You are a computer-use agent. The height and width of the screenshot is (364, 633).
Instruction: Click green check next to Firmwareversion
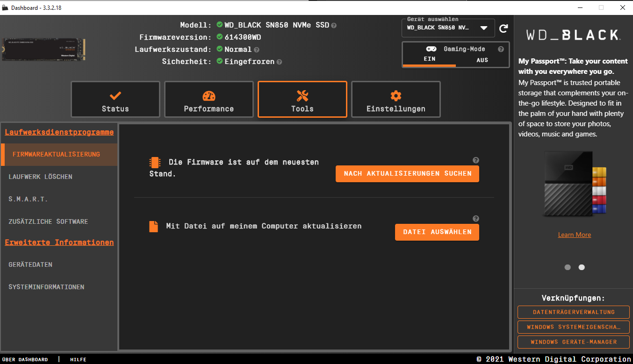click(x=220, y=37)
